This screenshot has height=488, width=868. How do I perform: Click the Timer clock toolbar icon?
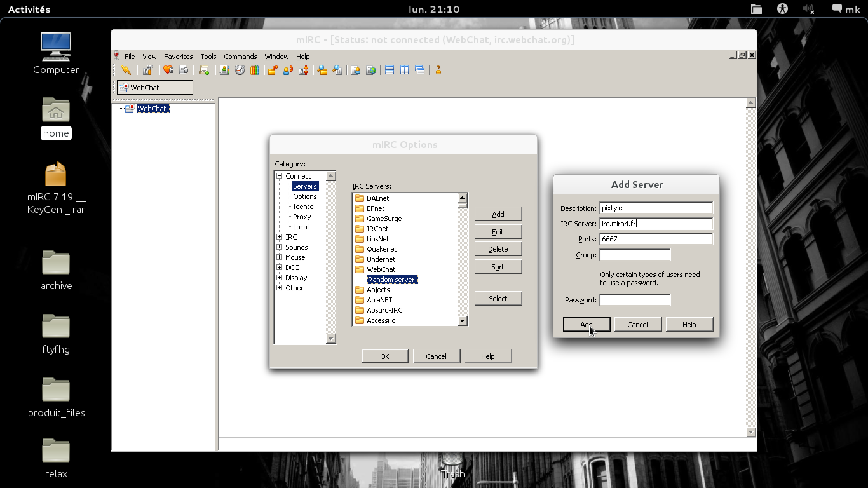240,70
